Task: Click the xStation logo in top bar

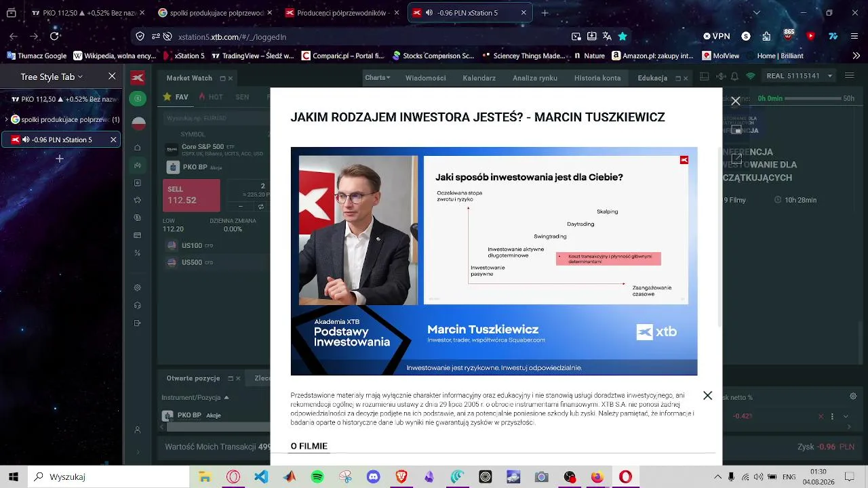Action: pos(138,78)
